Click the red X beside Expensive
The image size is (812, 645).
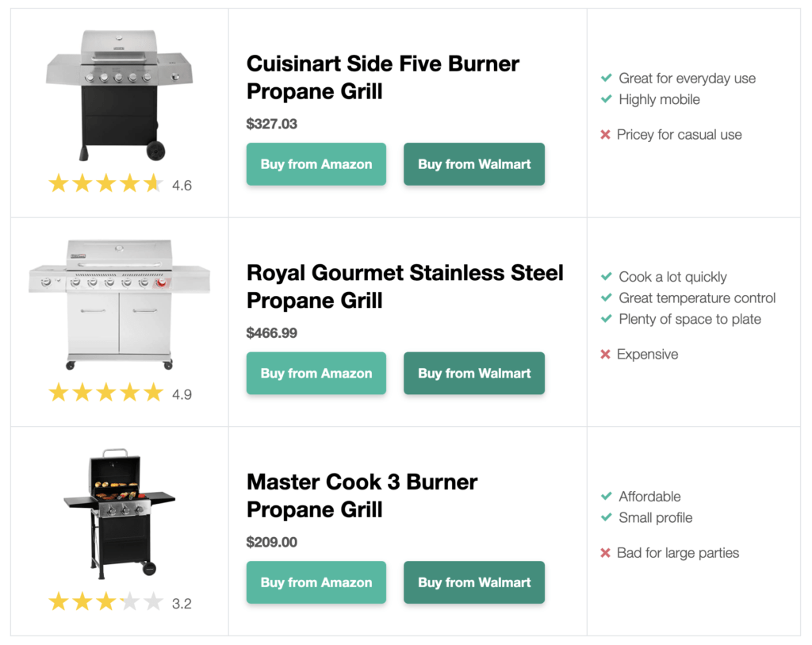coord(605,355)
